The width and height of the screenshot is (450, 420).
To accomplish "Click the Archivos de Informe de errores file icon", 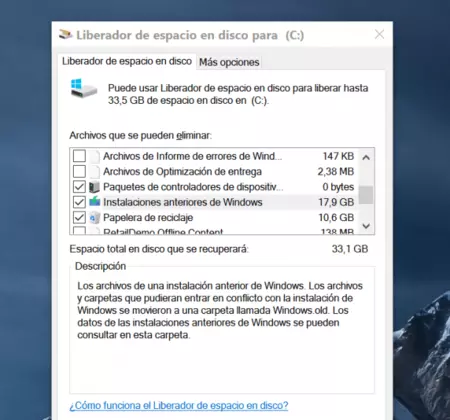I will click(x=95, y=156).
